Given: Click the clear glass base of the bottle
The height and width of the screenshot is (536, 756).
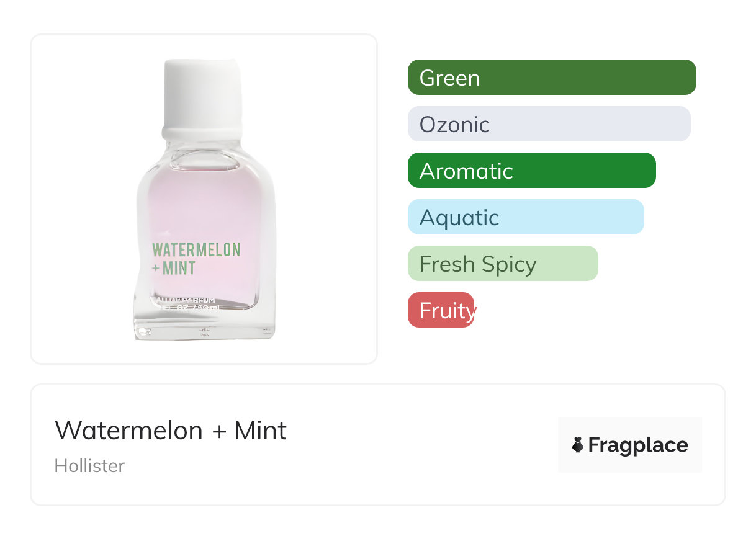Looking at the screenshot, I should click(204, 324).
